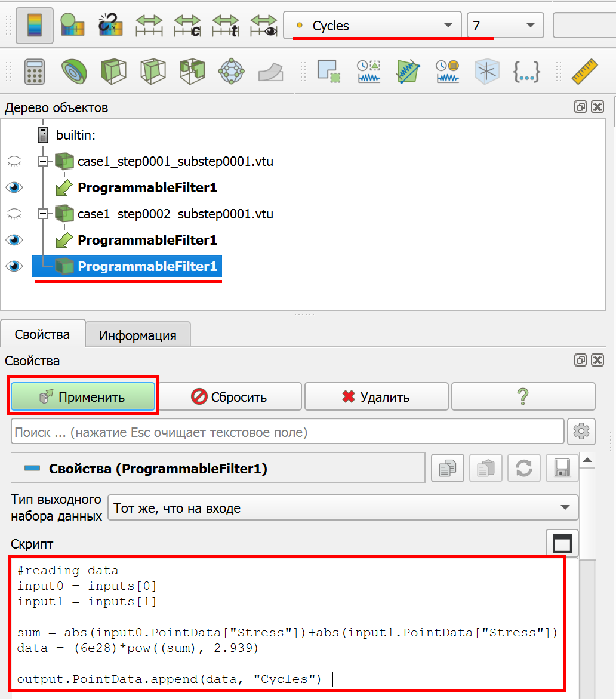Click the Применить button
The image size is (616, 699).
pyautogui.click(x=84, y=396)
